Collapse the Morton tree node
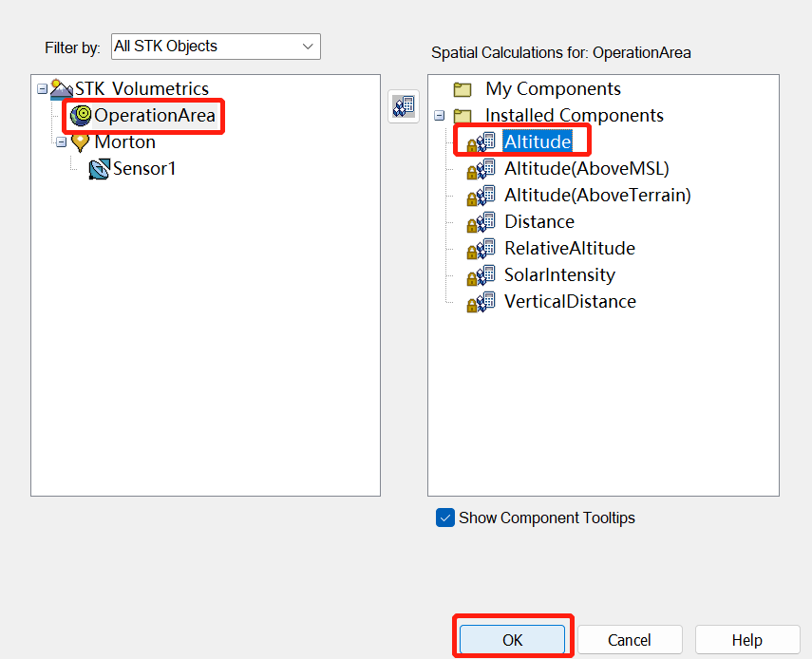 pos(61,142)
